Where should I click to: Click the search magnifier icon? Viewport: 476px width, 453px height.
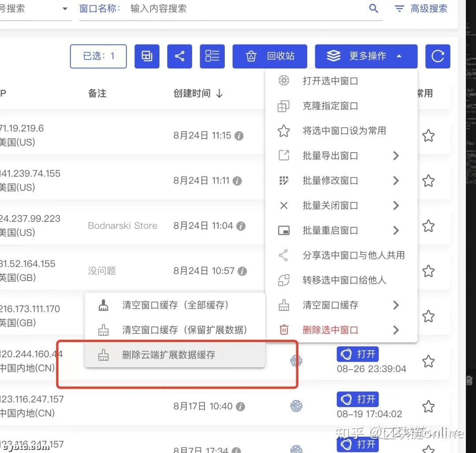tap(373, 8)
